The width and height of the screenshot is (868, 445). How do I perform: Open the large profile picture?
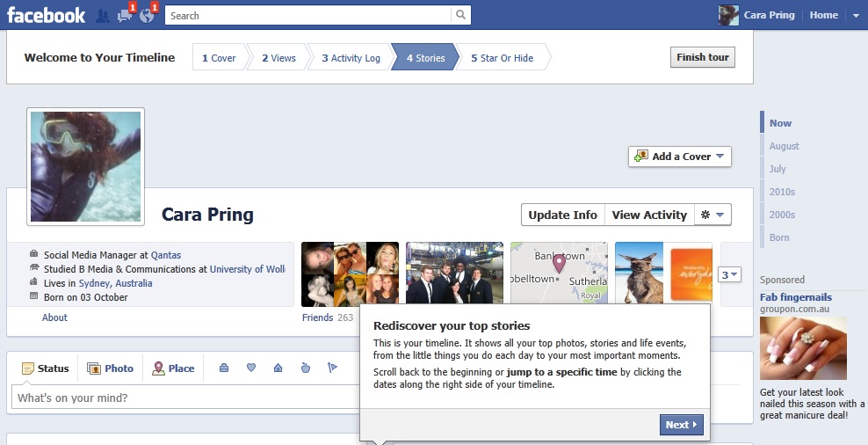click(x=86, y=167)
